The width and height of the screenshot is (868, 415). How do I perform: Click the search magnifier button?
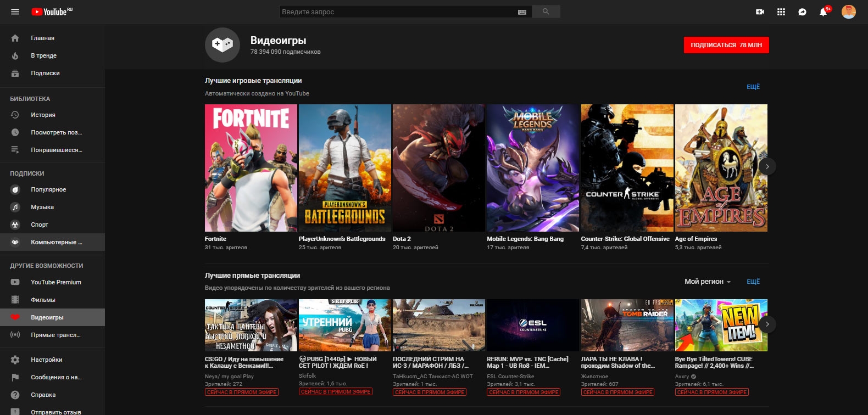(x=546, y=12)
